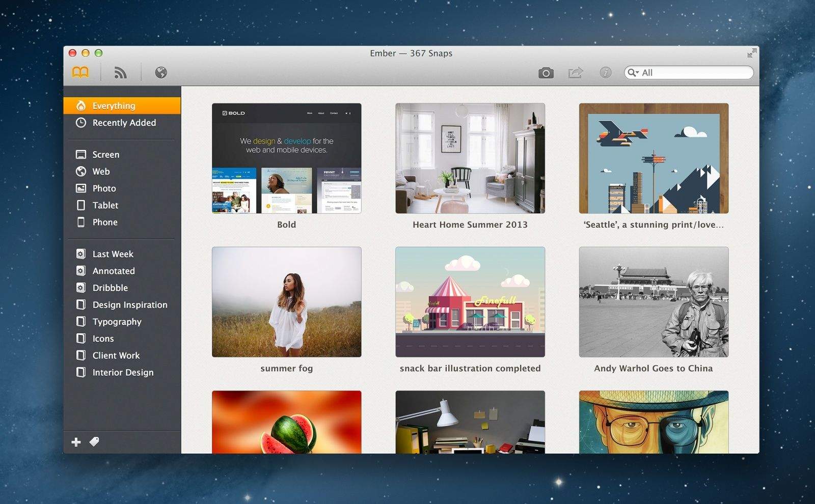
Task: Expand the search filter magnifier dropdown
Action: pos(633,73)
